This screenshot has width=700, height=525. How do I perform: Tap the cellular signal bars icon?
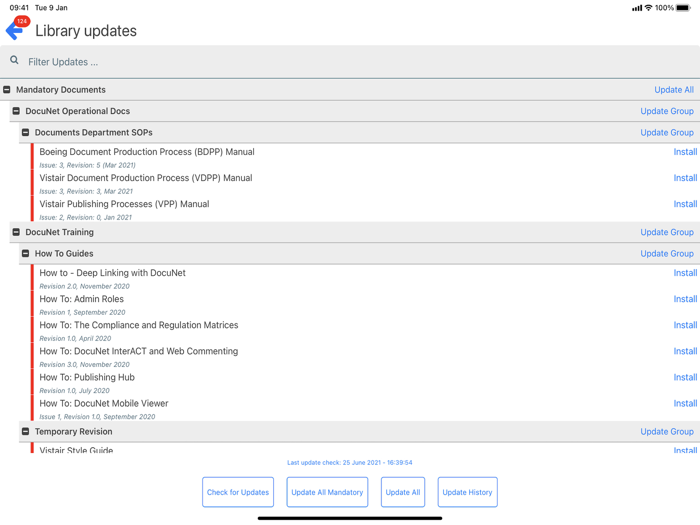click(x=637, y=8)
